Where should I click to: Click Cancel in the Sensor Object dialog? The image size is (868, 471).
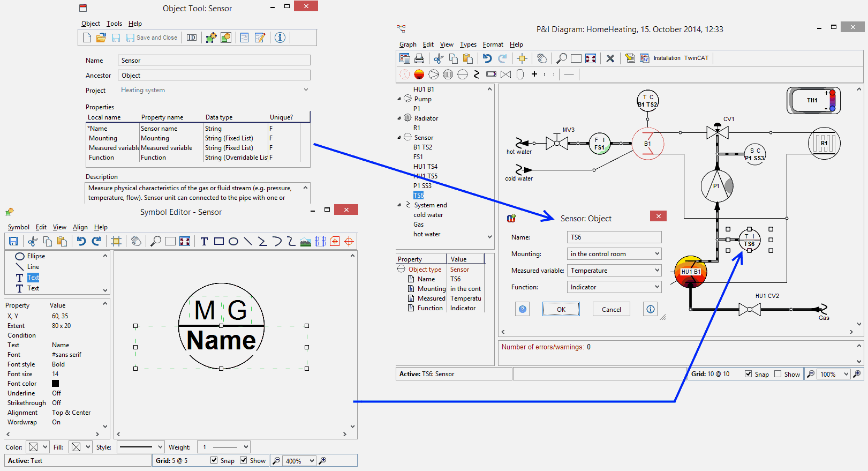(x=611, y=309)
